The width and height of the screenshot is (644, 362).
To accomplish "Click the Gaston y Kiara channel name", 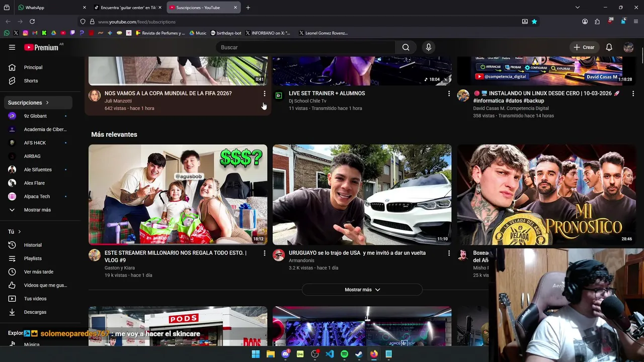I will pyautogui.click(x=120, y=268).
